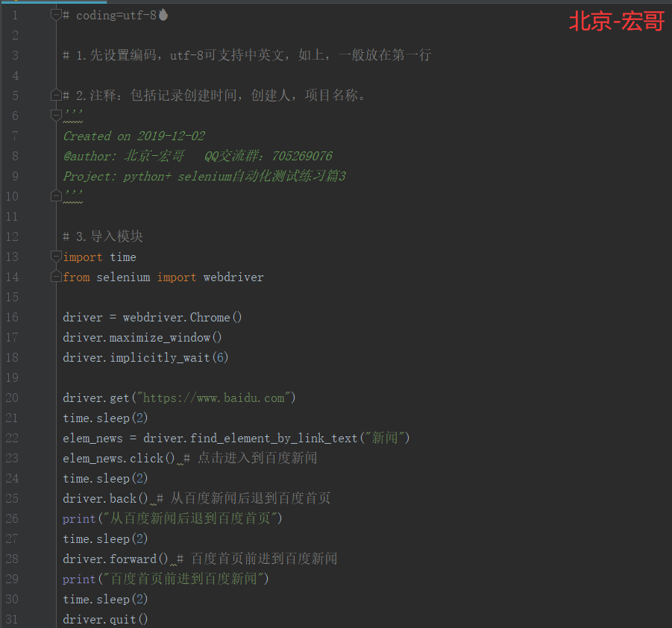Place cursor on the import time statement
The height and width of the screenshot is (628, 672).
coord(101,257)
